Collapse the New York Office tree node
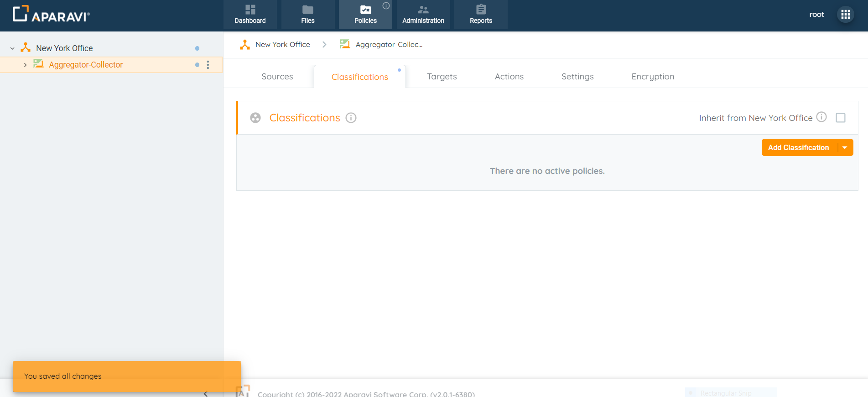 (x=12, y=48)
